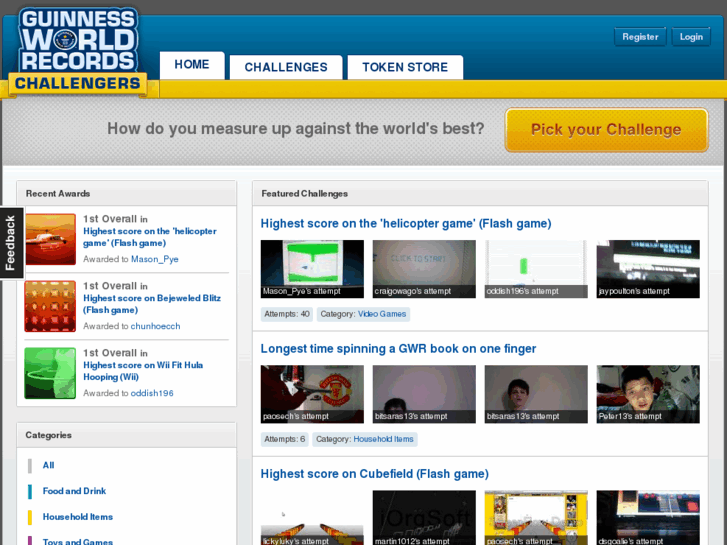This screenshot has width=727, height=545.
Task: Open the Wii Fit Hula Hooping award icon
Action: (50, 373)
